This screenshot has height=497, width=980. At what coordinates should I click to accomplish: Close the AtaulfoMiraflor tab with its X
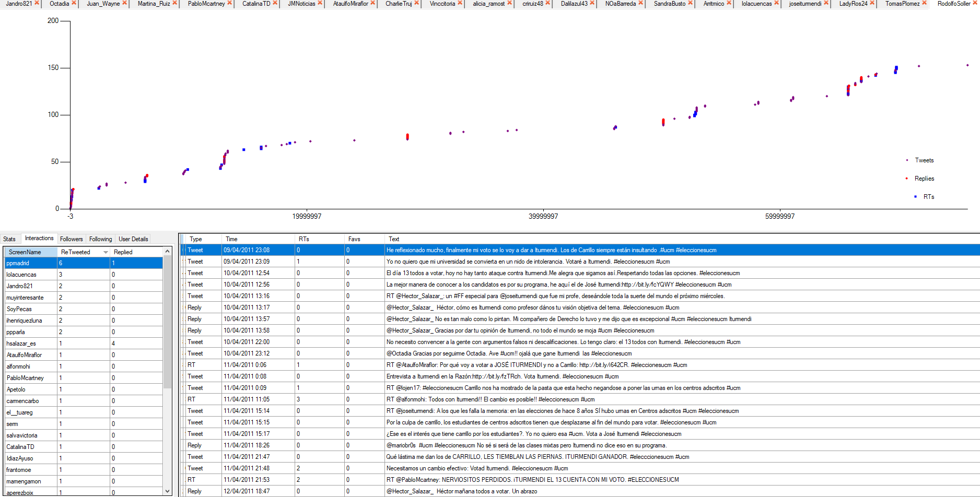(372, 3)
